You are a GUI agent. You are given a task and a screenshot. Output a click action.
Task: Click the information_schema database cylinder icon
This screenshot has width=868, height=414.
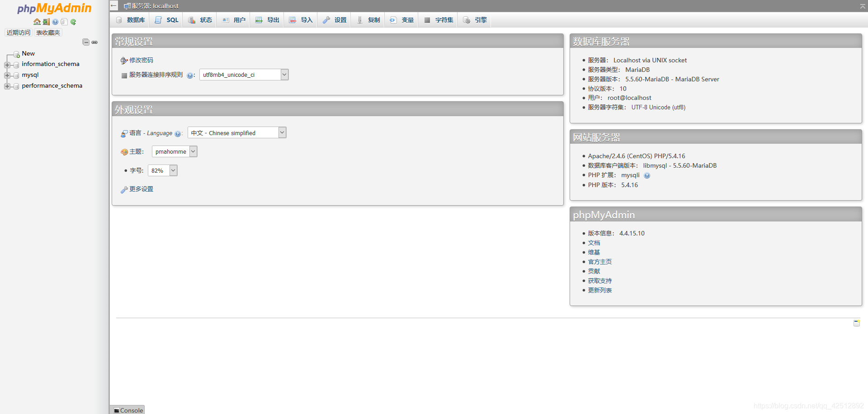16,65
